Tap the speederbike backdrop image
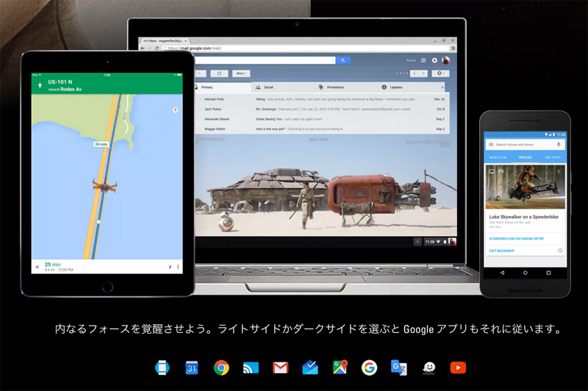Image resolution: width=588 pixels, height=391 pixels. tap(526, 187)
